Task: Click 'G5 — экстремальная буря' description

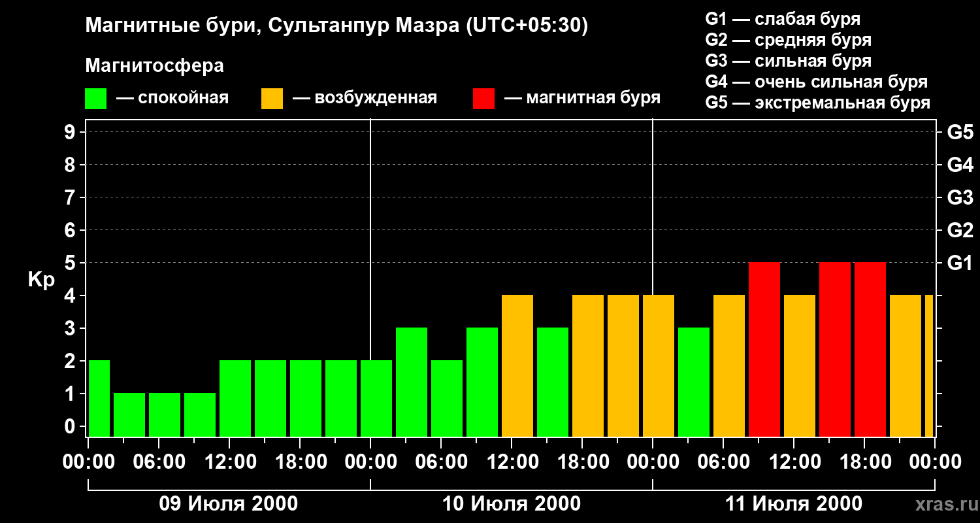Action: [818, 103]
